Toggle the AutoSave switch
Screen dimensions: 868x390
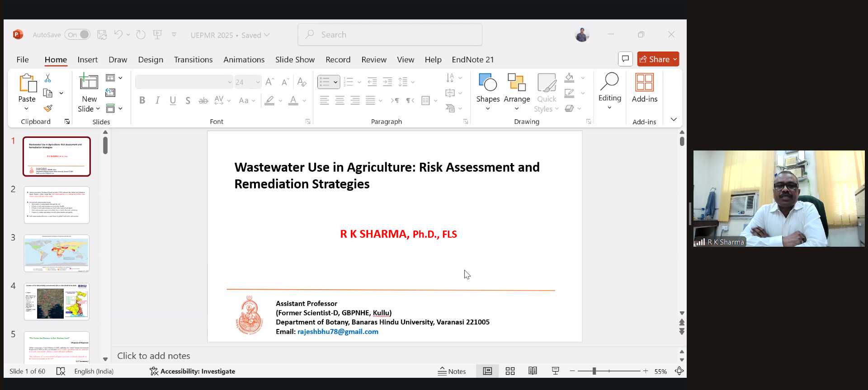pos(77,35)
